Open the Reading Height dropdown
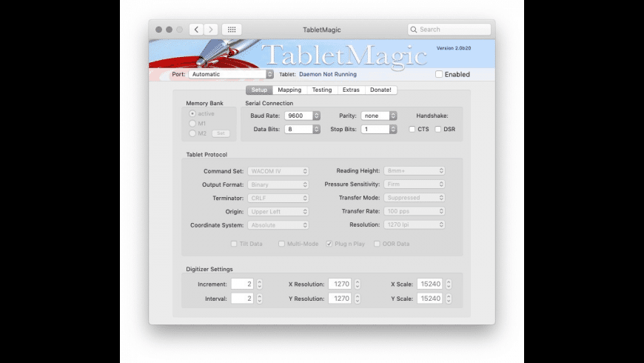The image size is (644, 363). 415,170
